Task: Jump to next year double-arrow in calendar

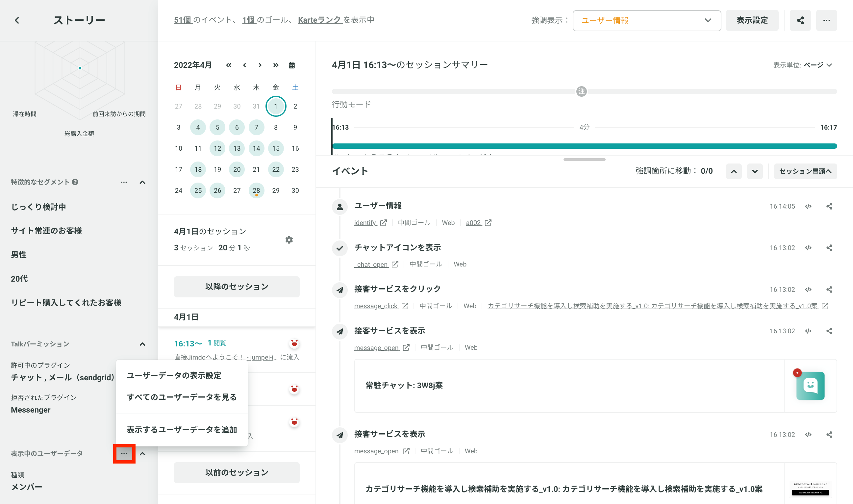Action: pos(276,65)
